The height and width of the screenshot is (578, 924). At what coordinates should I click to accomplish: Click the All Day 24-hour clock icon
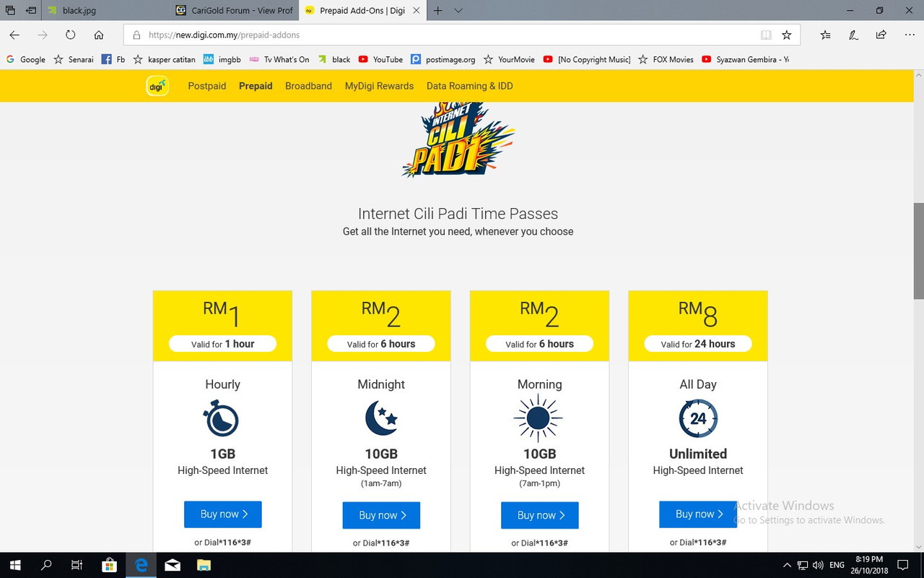698,418
